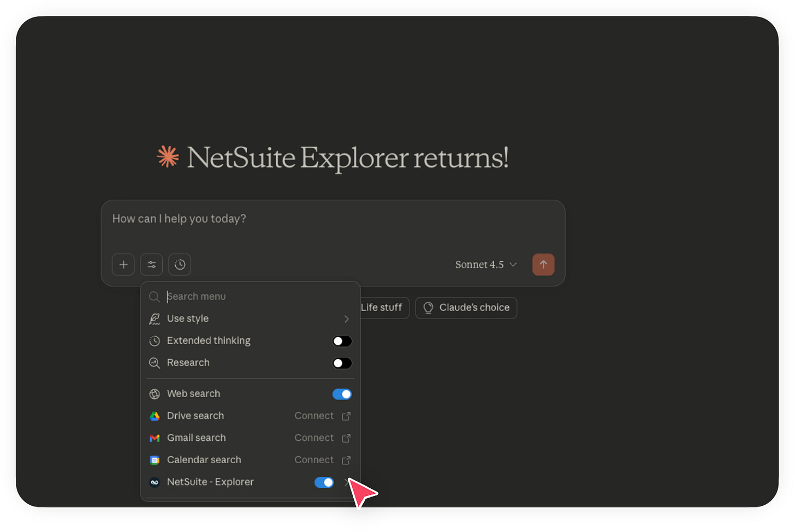Click the Extended thinking clock icon in menu
The image size is (795, 532).
[x=155, y=341]
